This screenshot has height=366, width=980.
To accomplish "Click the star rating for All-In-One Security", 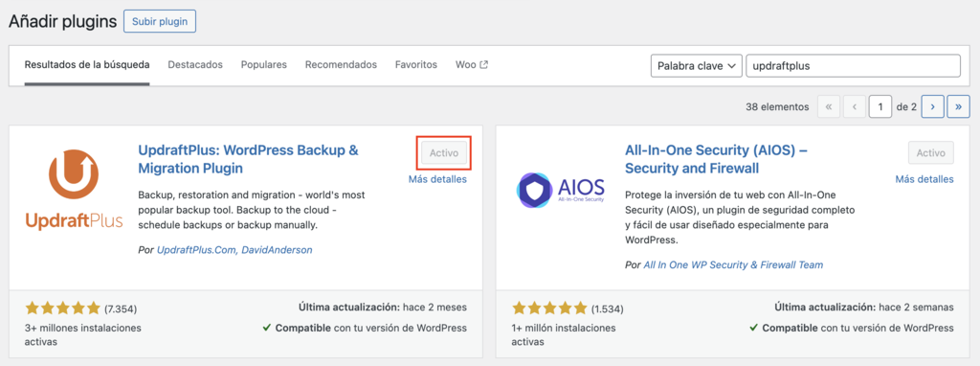I will tap(549, 308).
